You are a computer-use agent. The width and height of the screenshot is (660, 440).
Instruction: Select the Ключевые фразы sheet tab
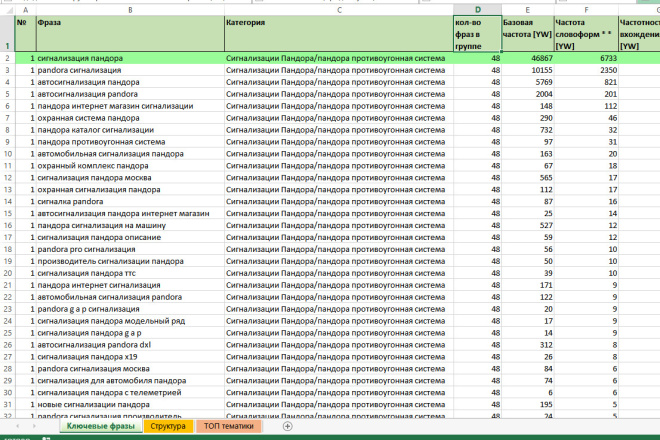(101, 426)
